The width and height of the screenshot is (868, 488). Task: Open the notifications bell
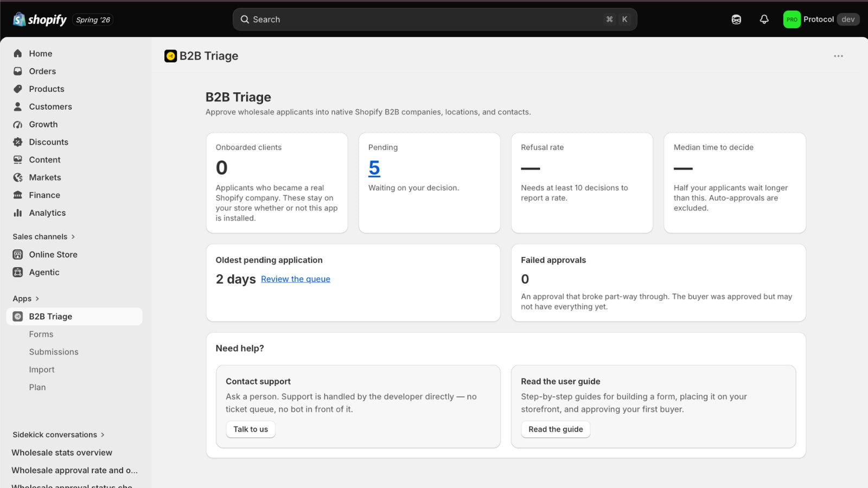764,20
